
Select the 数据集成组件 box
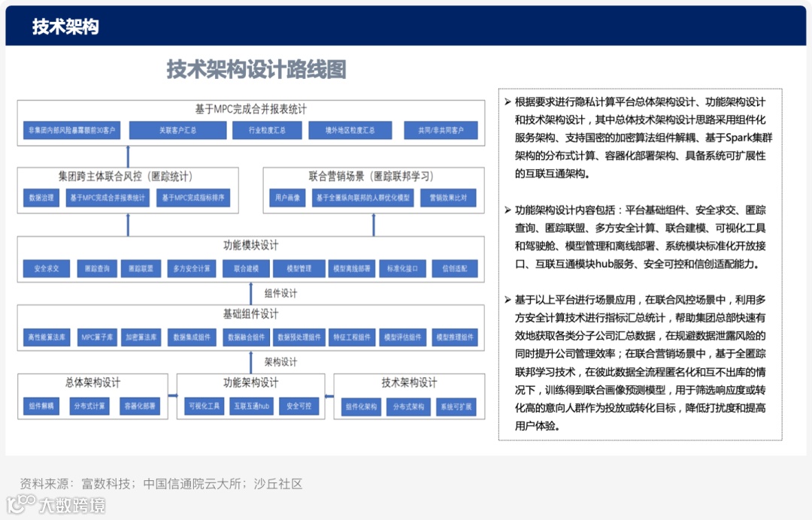192,337
